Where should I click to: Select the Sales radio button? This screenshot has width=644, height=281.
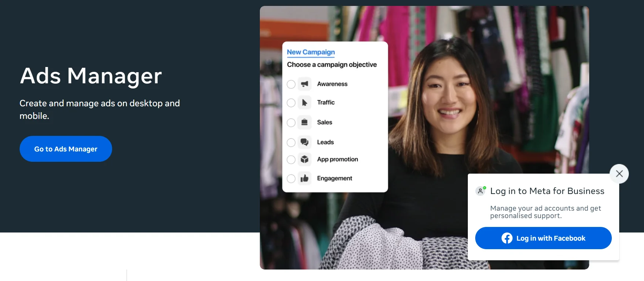tap(291, 123)
